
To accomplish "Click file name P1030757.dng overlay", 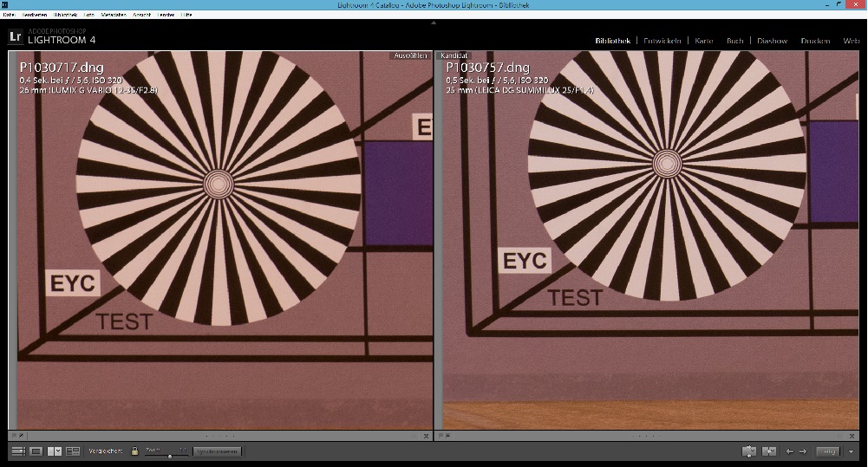I will [487, 68].
